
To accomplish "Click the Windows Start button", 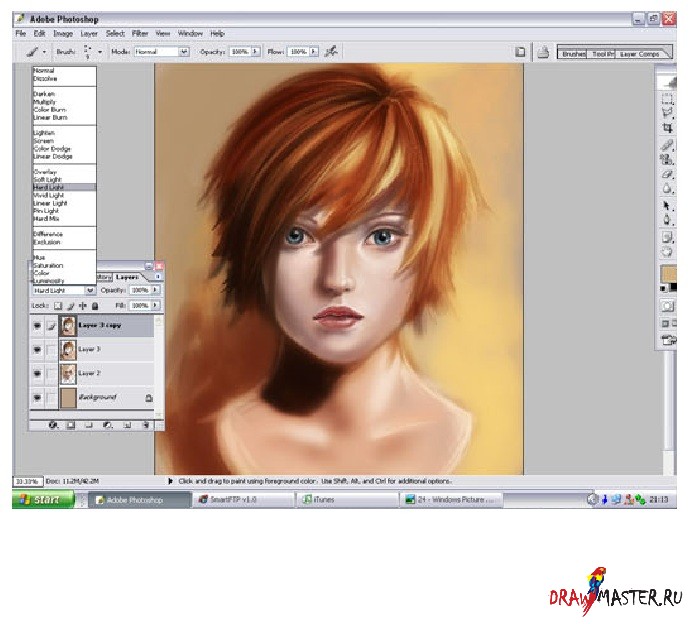I will pos(43,500).
